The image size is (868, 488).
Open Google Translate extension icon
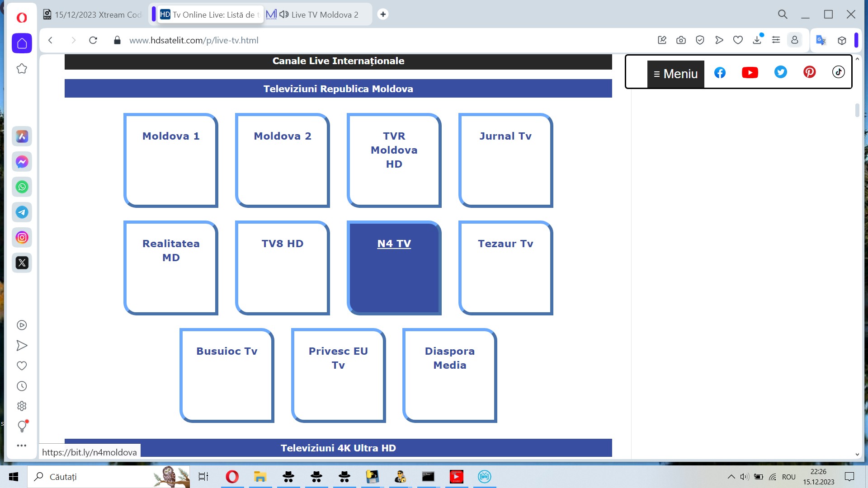click(x=821, y=40)
